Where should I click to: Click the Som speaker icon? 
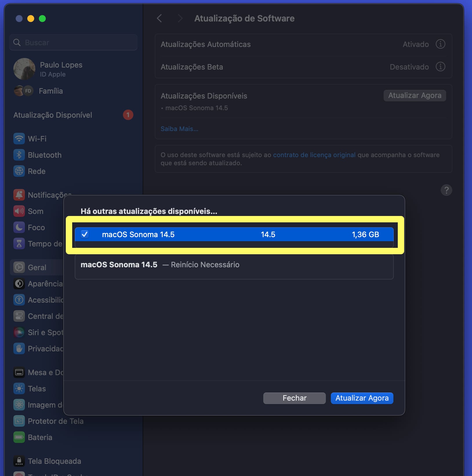coord(19,211)
